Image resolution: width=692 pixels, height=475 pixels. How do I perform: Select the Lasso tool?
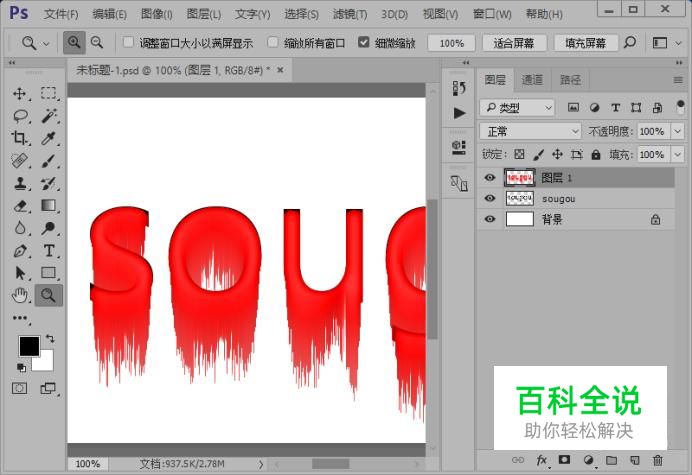click(x=20, y=116)
